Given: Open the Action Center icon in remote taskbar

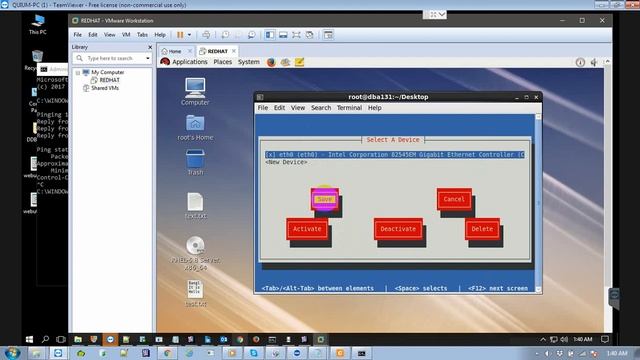Looking at the screenshot, I should 605,339.
